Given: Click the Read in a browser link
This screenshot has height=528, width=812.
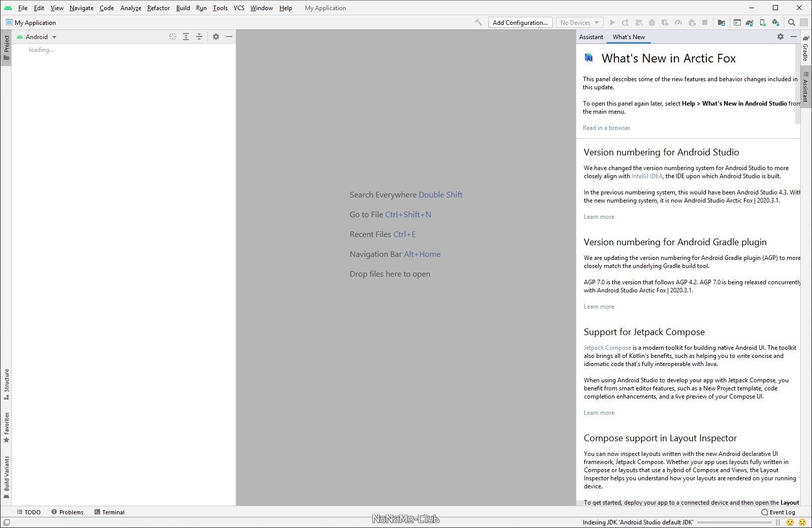Looking at the screenshot, I should click(606, 128).
